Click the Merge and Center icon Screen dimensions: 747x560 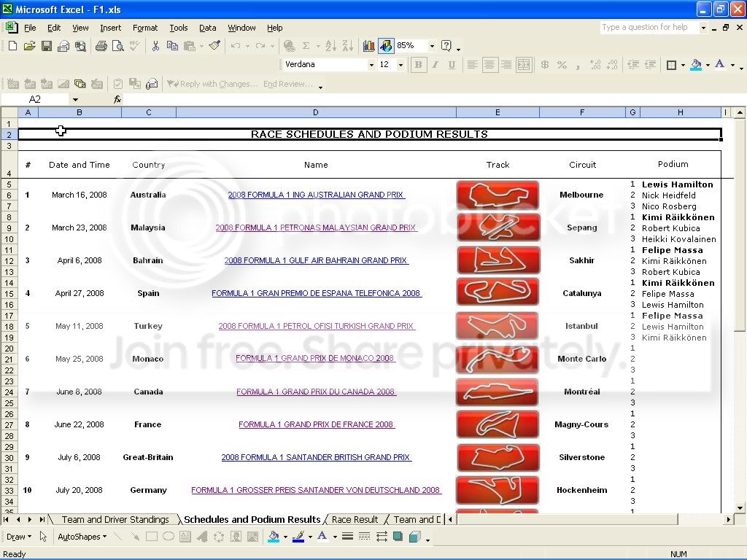tap(524, 65)
